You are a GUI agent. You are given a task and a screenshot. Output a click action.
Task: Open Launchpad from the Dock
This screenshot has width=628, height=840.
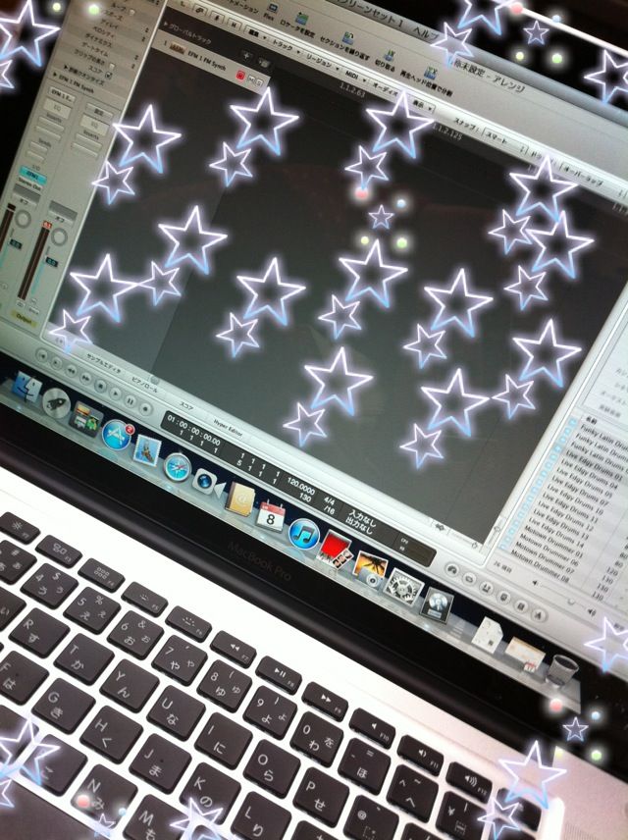click(x=56, y=403)
